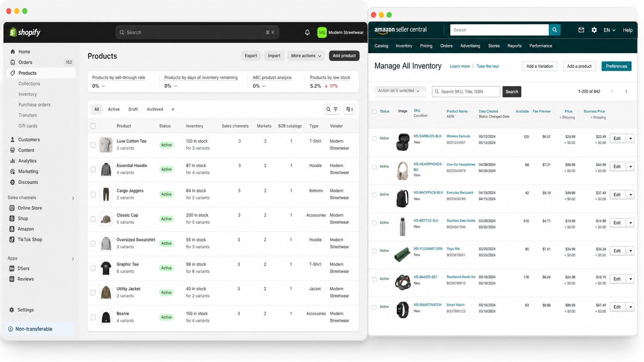Open the Utility Jacket product thumbnail

pos(106,293)
